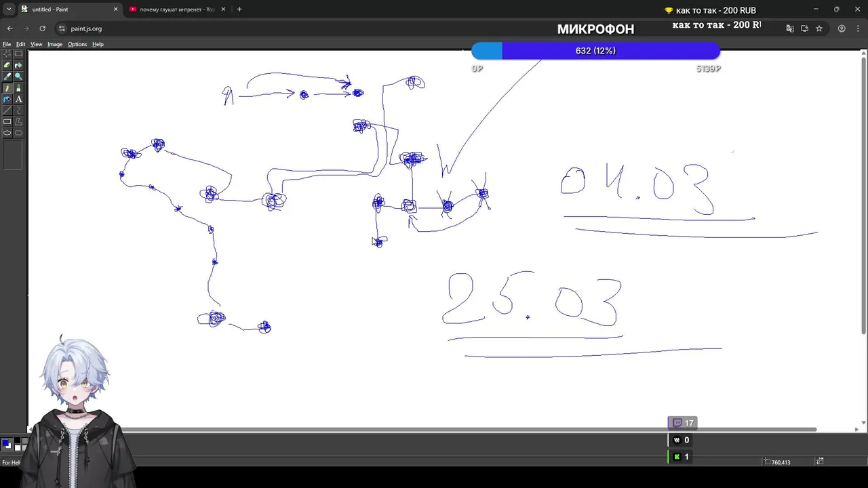Open the translate page icon
Image resolution: width=868 pixels, height=488 pixels.
(790, 28)
